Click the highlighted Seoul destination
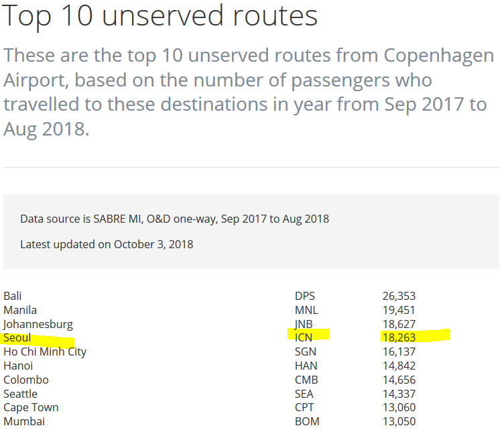The width and height of the screenshot is (504, 432). (x=17, y=337)
